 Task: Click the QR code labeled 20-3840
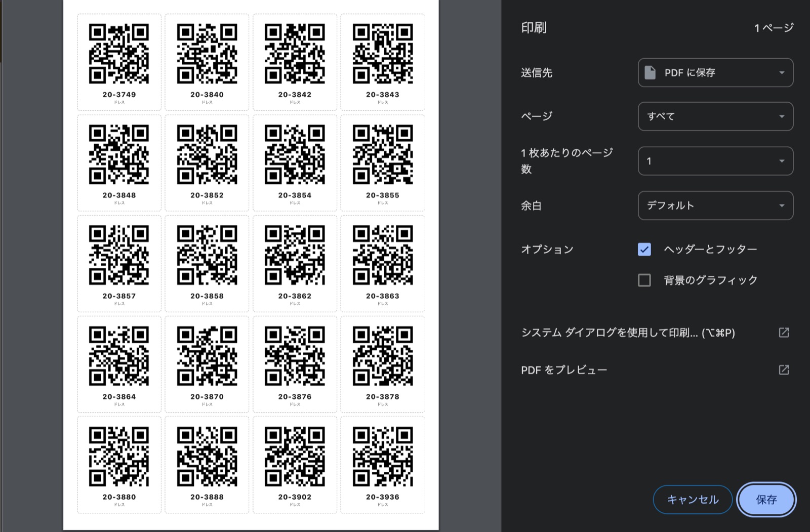207,54
